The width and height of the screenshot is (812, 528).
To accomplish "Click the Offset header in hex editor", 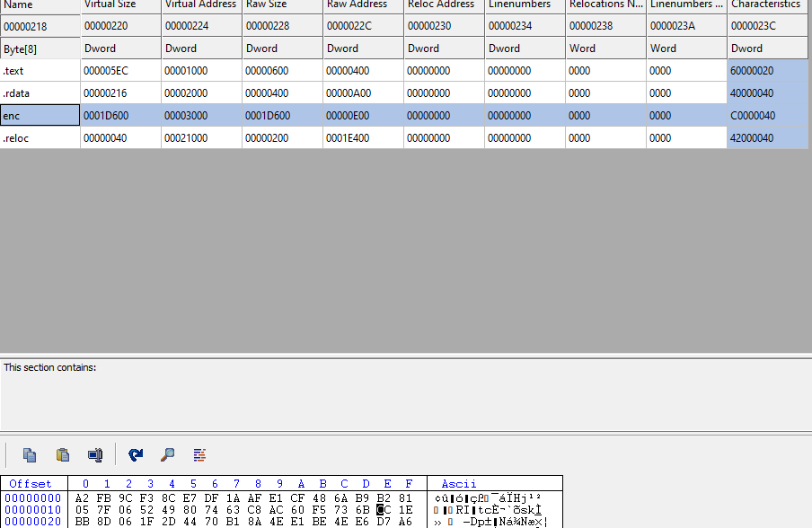I will tap(31, 484).
